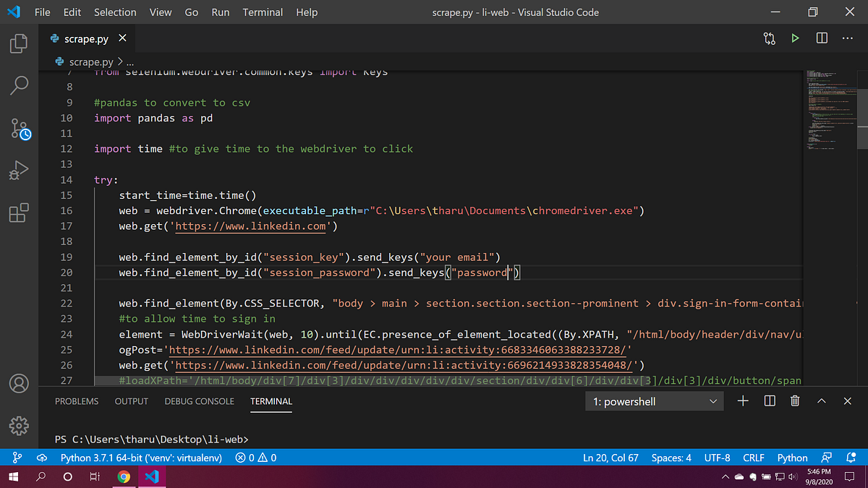Click Ln 20, Col 67 to go to line
Screen dimensions: 868x488
[x=610, y=458]
